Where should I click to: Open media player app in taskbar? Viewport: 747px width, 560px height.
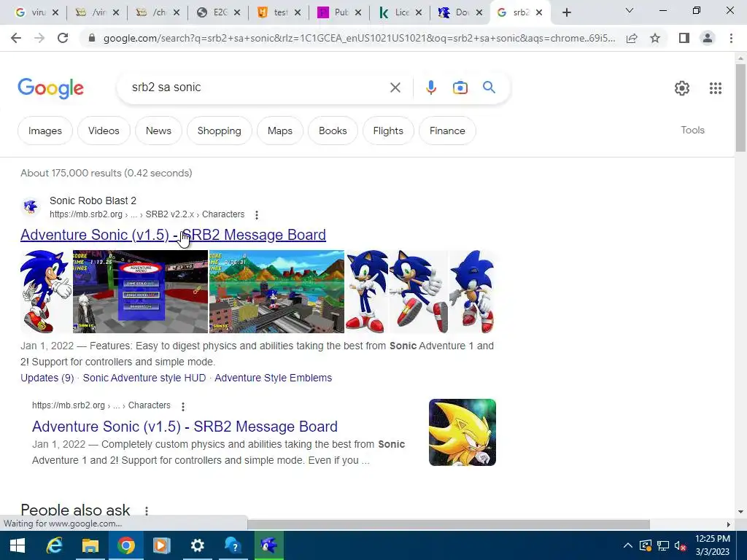click(161, 545)
